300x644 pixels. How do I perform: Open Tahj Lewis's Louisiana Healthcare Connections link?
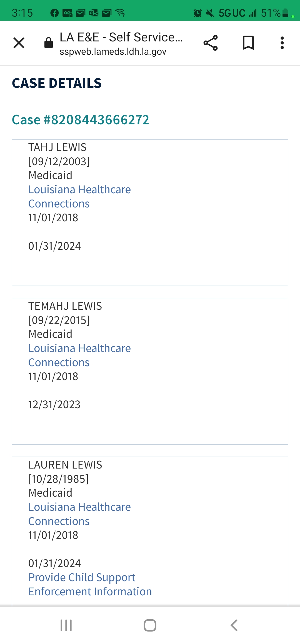click(79, 197)
